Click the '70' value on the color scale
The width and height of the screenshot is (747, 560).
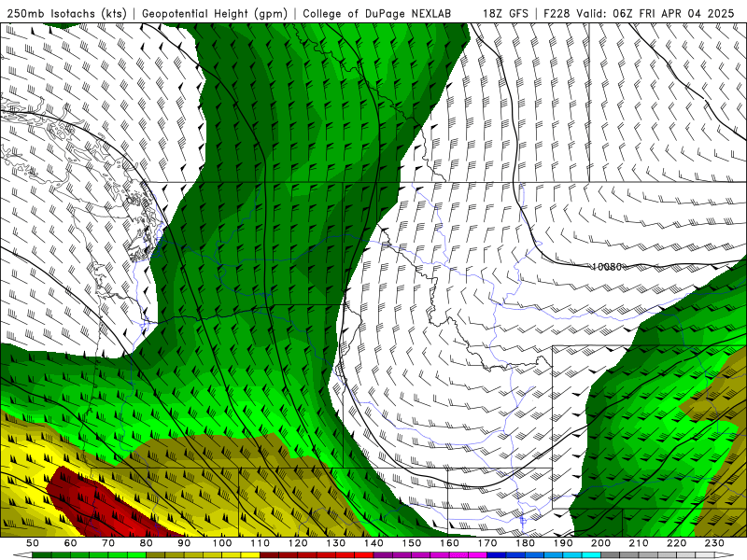coord(108,543)
